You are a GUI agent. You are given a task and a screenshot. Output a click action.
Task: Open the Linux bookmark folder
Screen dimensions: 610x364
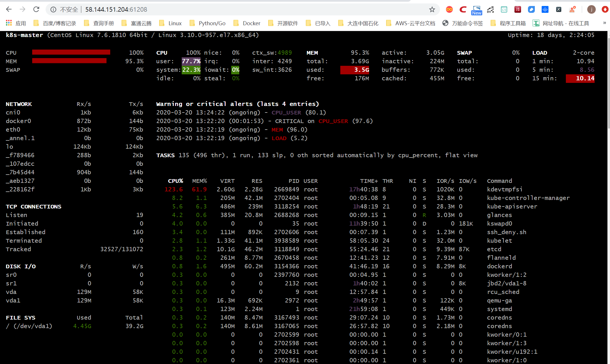click(170, 23)
